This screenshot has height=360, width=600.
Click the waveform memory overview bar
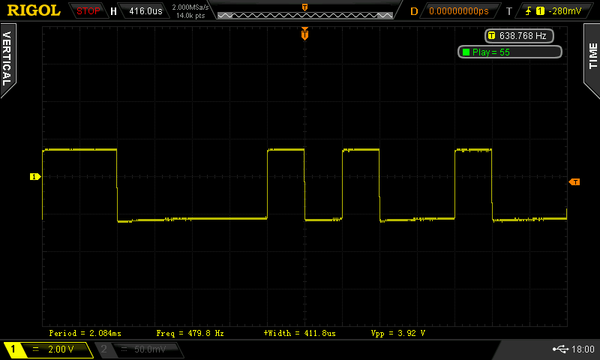305,15
